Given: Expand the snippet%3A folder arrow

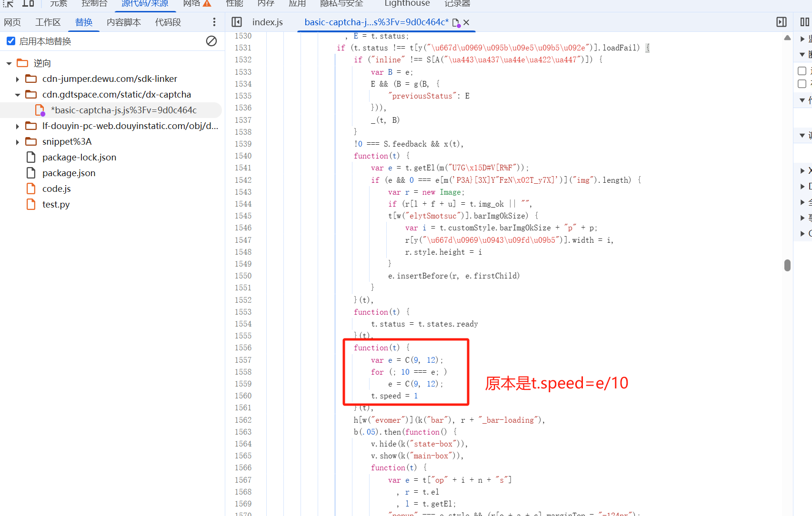Looking at the screenshot, I should (18, 142).
